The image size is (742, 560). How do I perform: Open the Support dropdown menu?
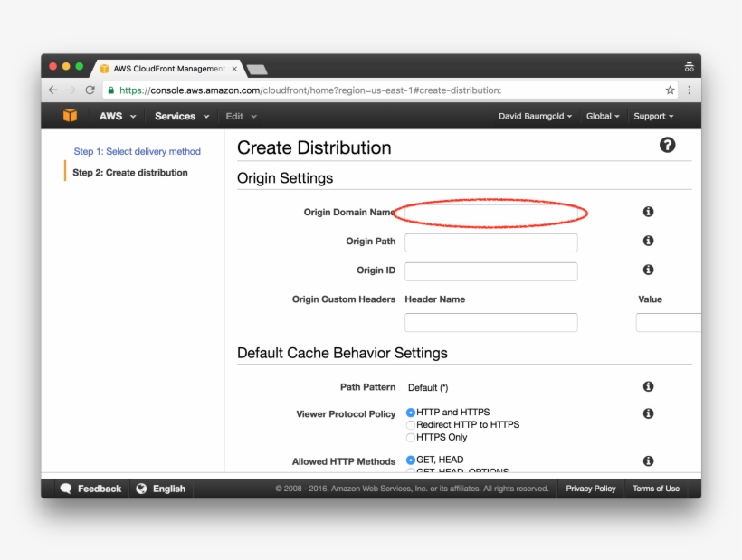click(653, 116)
